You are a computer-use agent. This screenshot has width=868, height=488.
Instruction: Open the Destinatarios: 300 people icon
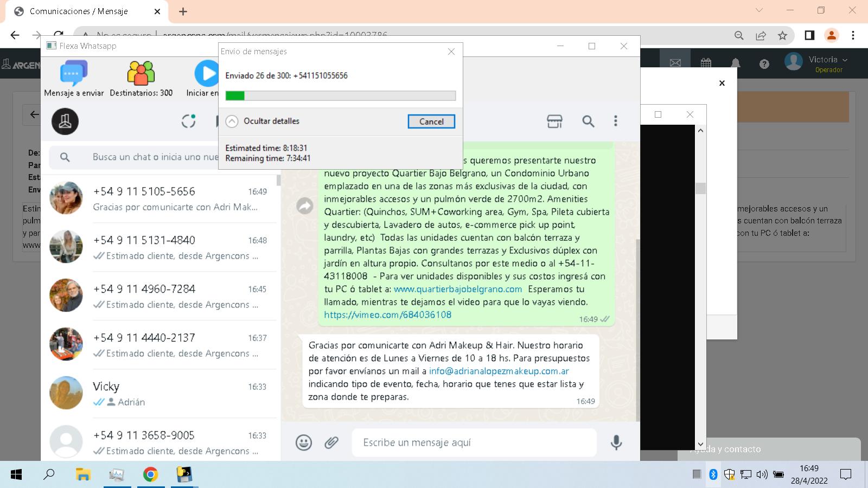(x=141, y=73)
